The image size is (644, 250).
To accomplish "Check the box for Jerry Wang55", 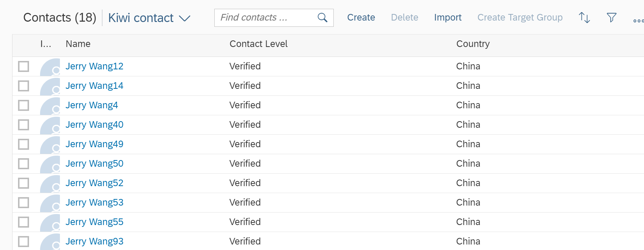I will tap(24, 222).
